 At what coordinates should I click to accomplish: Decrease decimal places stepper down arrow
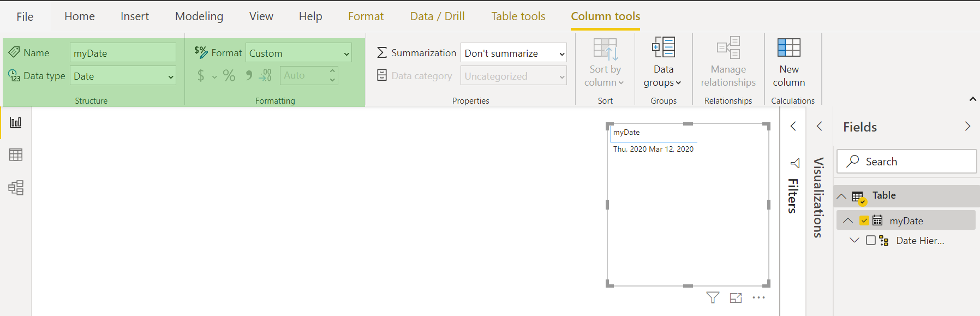point(332,80)
